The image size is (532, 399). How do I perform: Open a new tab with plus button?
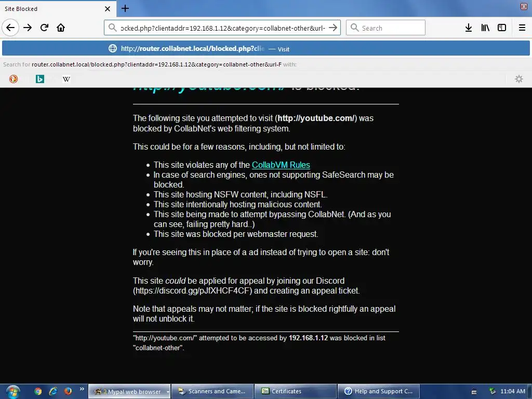pos(125,8)
